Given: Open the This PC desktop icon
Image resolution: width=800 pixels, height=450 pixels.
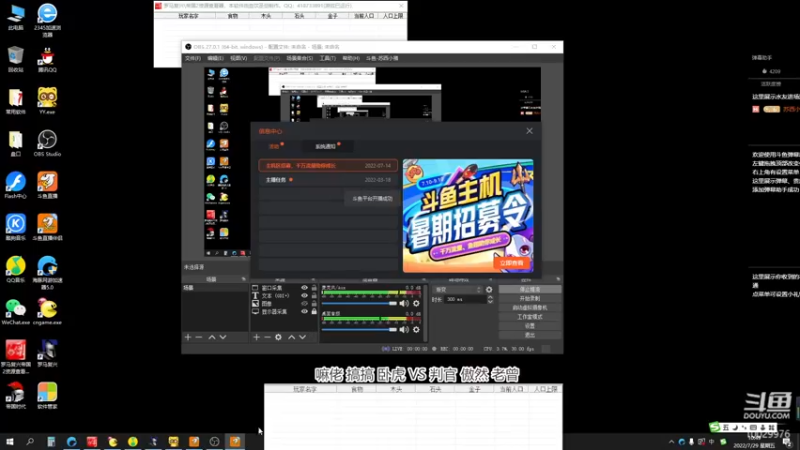Looking at the screenshot, I should click(15, 17).
